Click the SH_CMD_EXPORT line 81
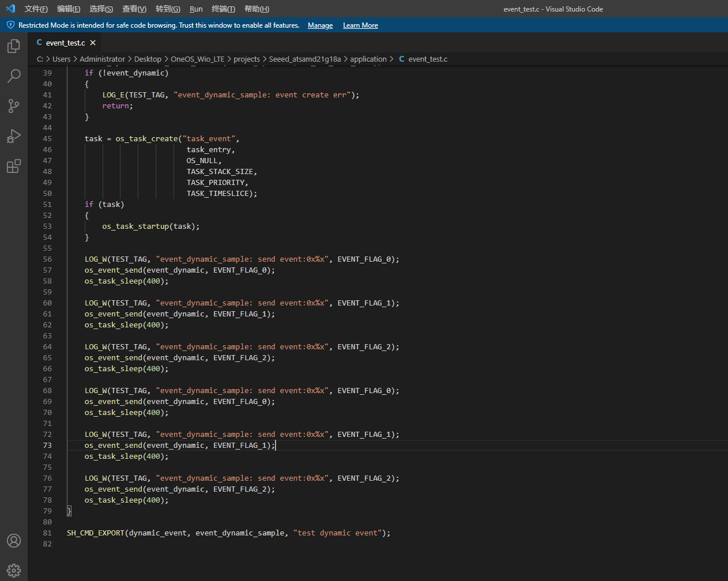 coord(229,533)
